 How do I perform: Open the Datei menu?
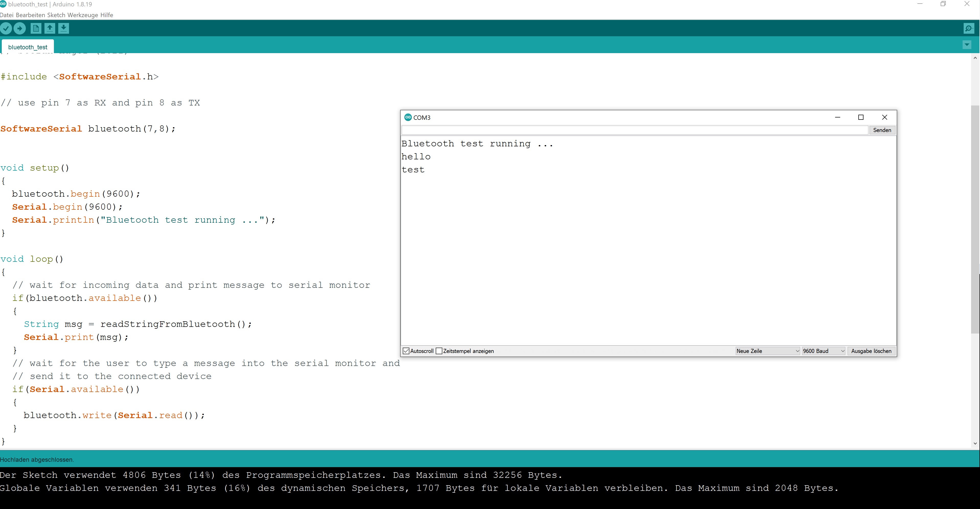click(x=6, y=15)
